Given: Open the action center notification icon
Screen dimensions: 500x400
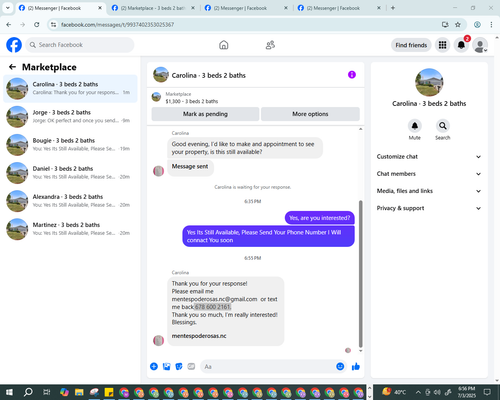Looking at the screenshot, I should (x=487, y=392).
